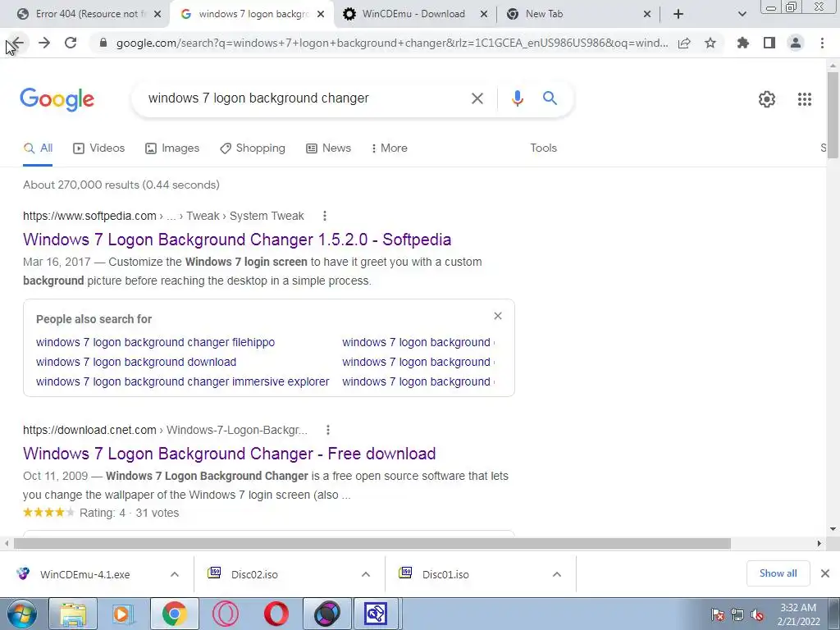Viewport: 840px width, 630px height.
Task: Open the downloaded WinCDEmu-4.1.exe file
Action: [x=85, y=574]
